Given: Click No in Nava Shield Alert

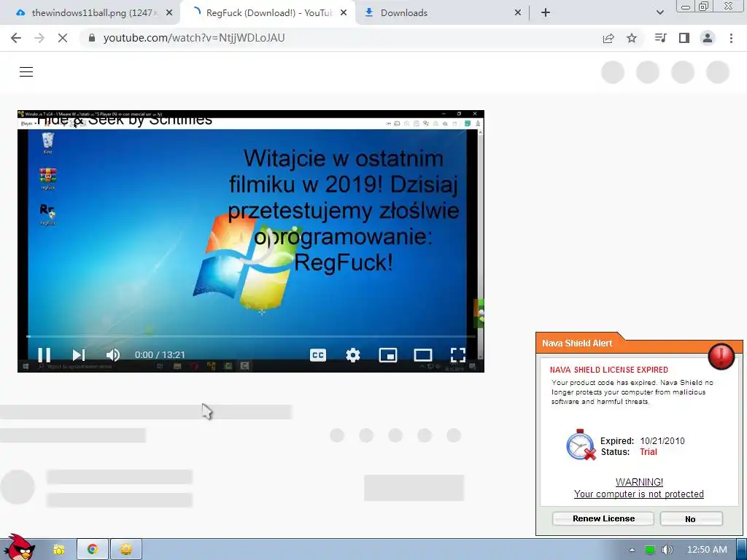Looking at the screenshot, I should pos(691,519).
